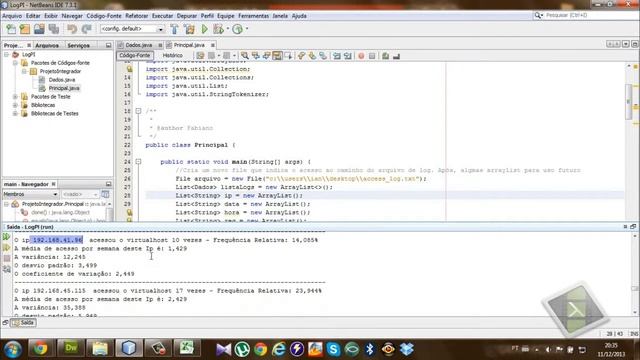Select Principal.java in project tree
This screenshot has height=360, width=640.
point(64,88)
